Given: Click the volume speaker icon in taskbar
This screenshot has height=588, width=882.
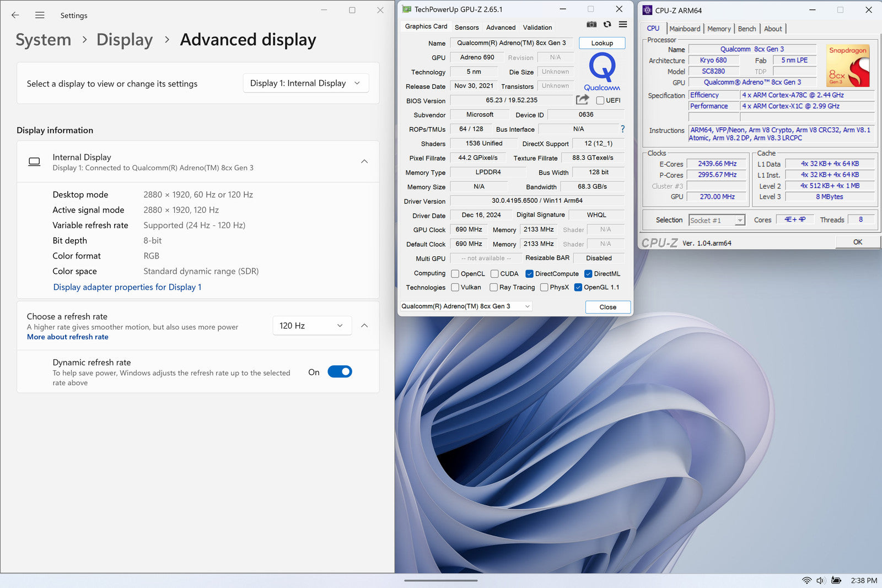Looking at the screenshot, I should [x=820, y=580].
